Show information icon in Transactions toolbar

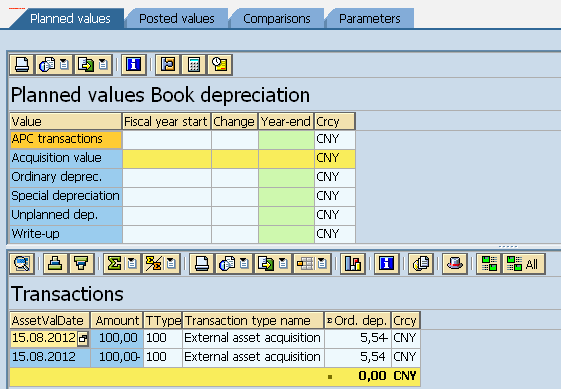386,264
